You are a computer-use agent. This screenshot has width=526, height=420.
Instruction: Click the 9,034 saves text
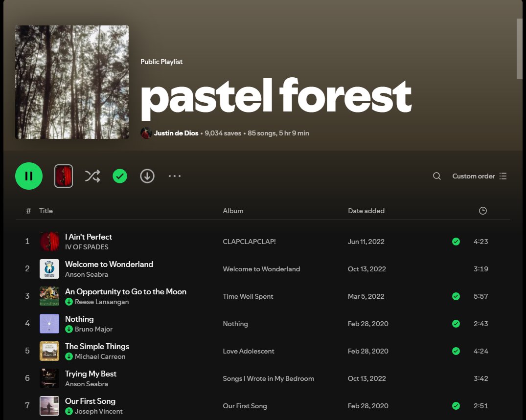tap(223, 133)
